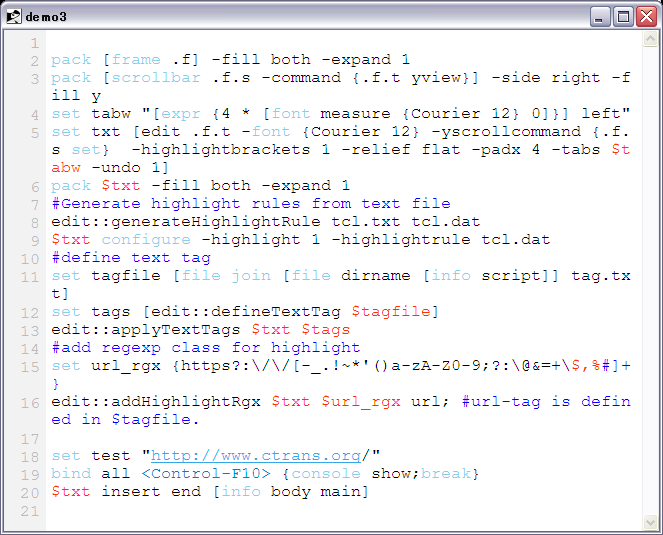Maximize the demo3 window
Viewport: 663px width, 535px height.
(x=623, y=16)
